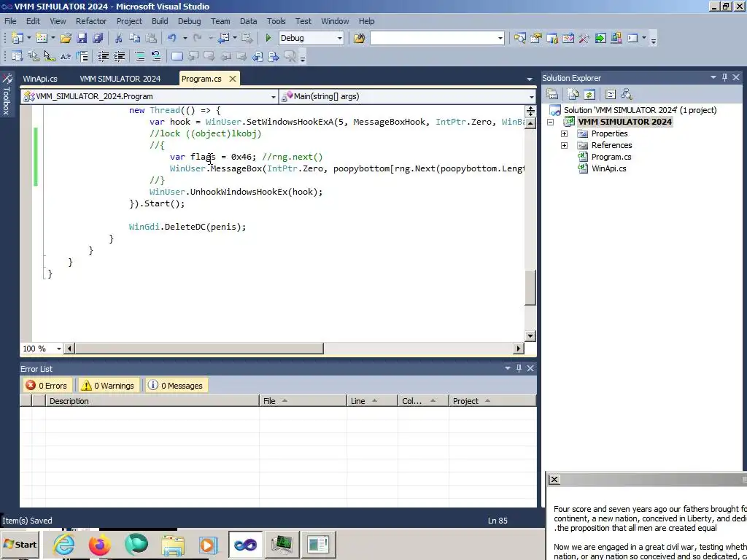Image resolution: width=747 pixels, height=560 pixels.
Task: Click the Undo arrow icon
Action: tap(172, 38)
